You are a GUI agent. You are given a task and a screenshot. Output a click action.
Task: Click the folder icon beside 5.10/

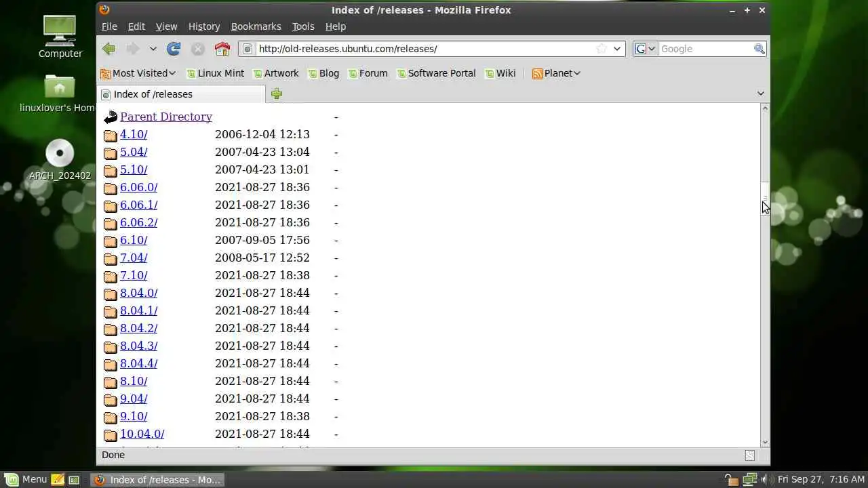[111, 171]
